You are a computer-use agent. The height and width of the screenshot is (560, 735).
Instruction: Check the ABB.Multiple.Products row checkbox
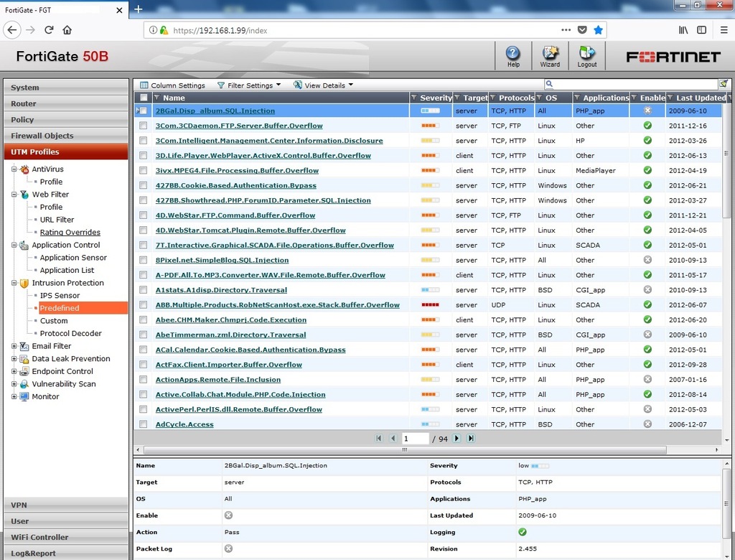coord(143,305)
